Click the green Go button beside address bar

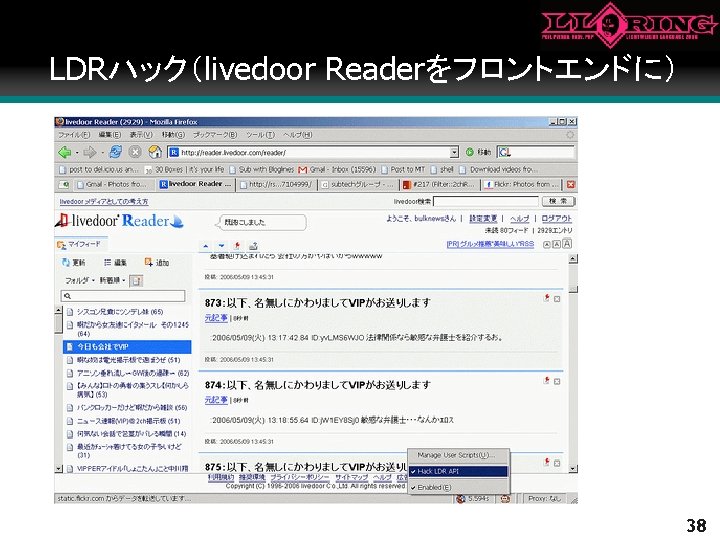[x=469, y=152]
